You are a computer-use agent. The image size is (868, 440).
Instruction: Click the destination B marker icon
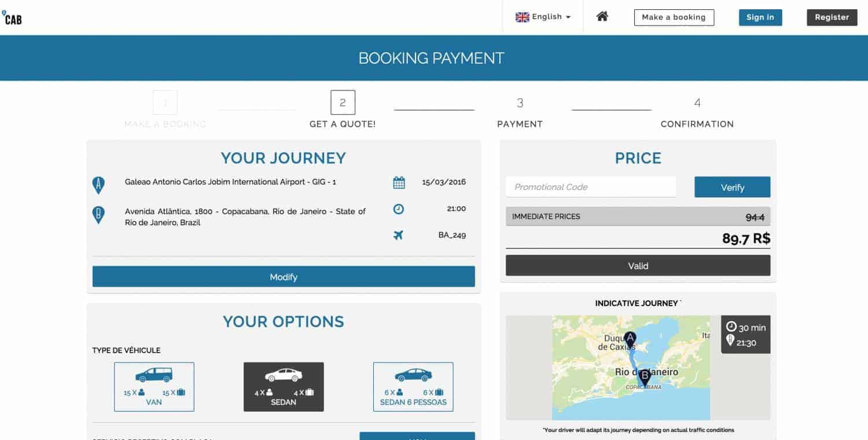[99, 215]
